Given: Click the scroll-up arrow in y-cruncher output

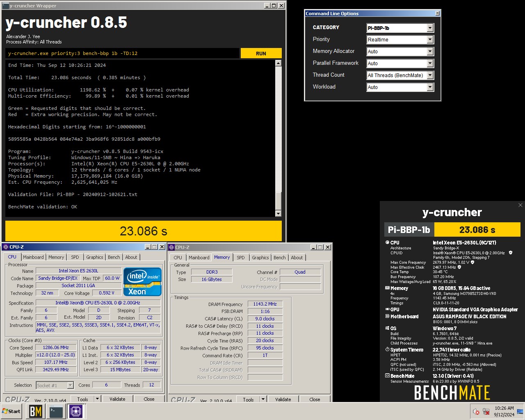Looking at the screenshot, I should point(278,63).
